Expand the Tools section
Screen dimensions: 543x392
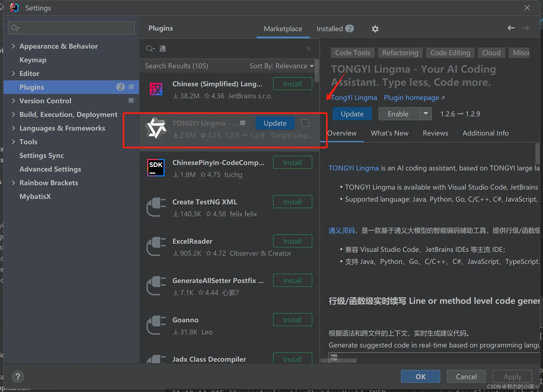[x=13, y=142]
